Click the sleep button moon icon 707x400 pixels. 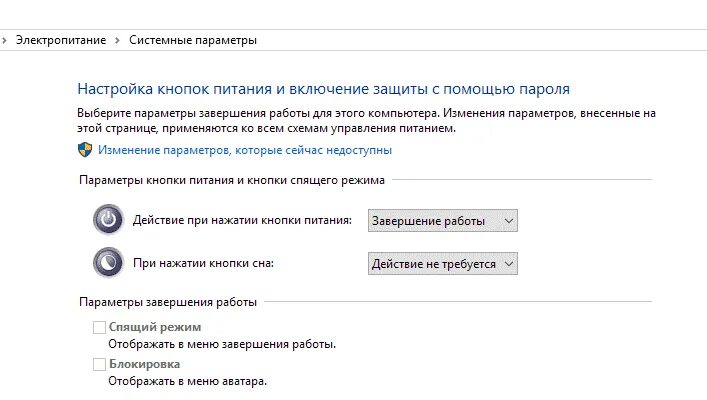point(107,263)
